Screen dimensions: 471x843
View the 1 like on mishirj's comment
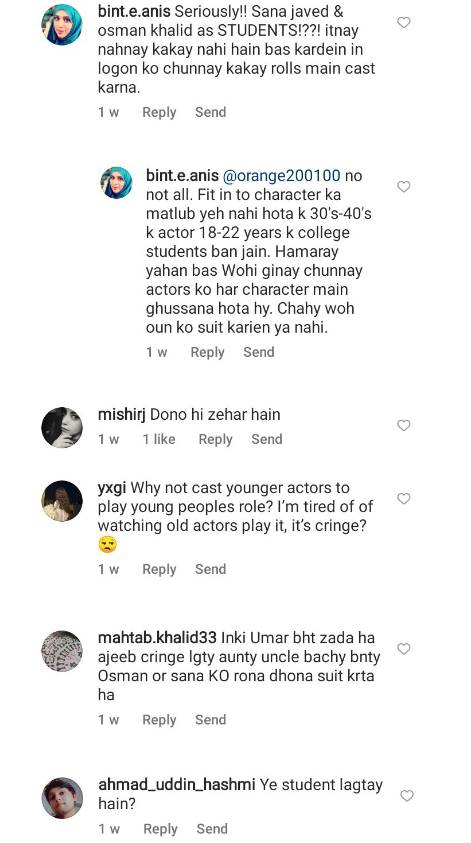tap(159, 439)
